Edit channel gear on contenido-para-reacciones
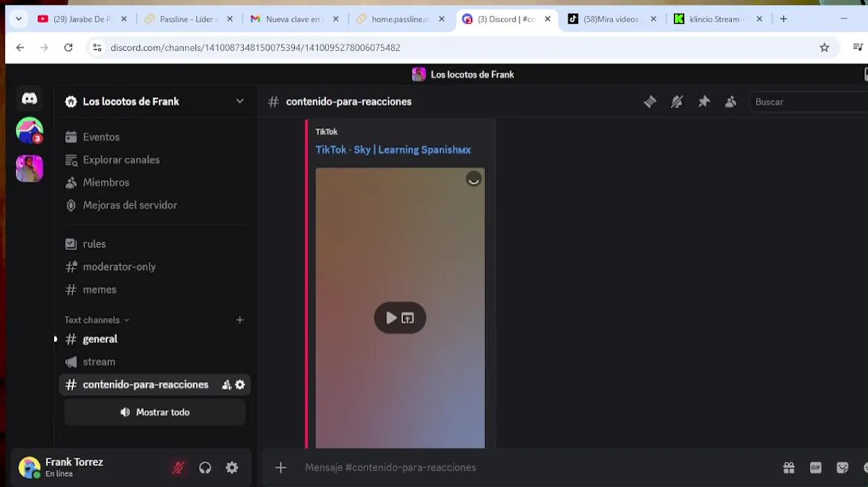Viewport: 868px width, 487px height. pos(240,385)
